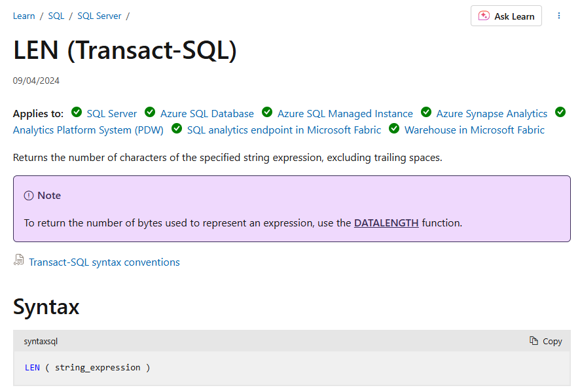Open SQL analytics endpoint in Microsoft Fabric
This screenshot has width=580, height=392.
pyautogui.click(x=283, y=130)
